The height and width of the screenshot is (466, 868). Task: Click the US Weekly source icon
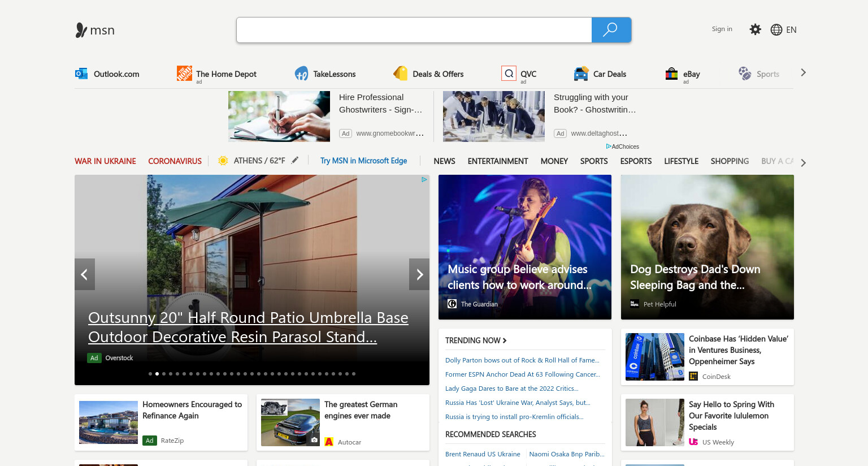pos(693,442)
